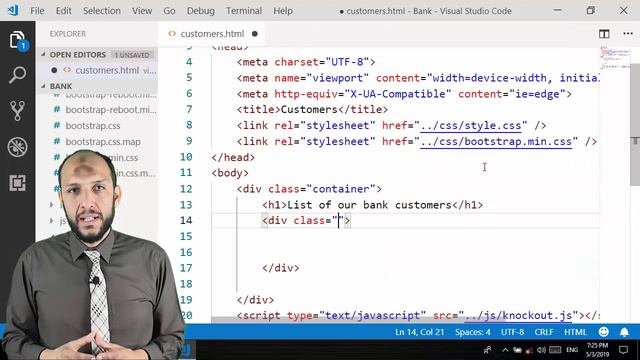Viewport: 640px width, 360px height.
Task: Click Ln 14, Col 21 status entry
Action: [x=419, y=332]
